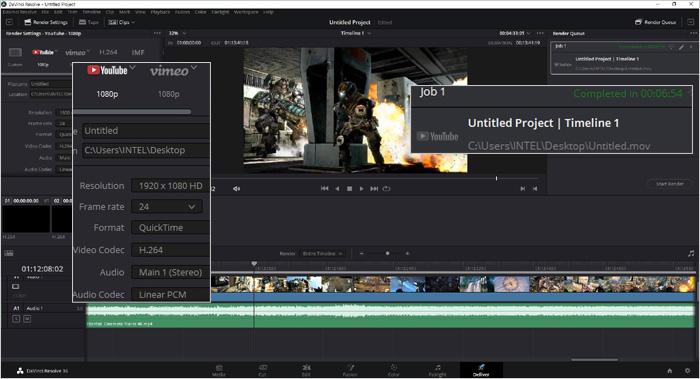The height and width of the screenshot is (379, 700).
Task: Edit Job 1 with pencil icon
Action: tap(682, 46)
